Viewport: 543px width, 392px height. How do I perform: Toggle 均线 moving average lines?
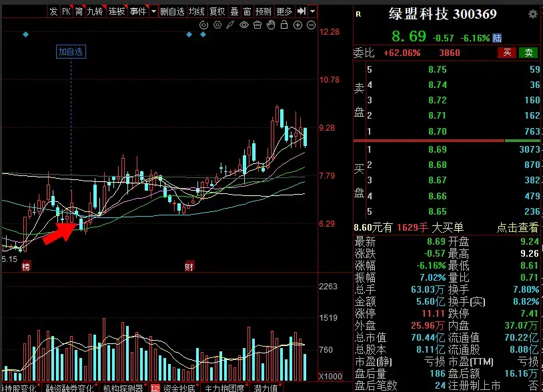pyautogui.click(x=197, y=11)
